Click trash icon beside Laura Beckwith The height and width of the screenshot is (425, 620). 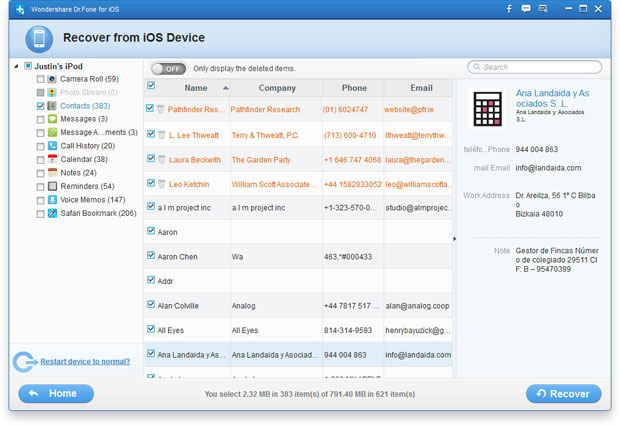[x=162, y=159]
